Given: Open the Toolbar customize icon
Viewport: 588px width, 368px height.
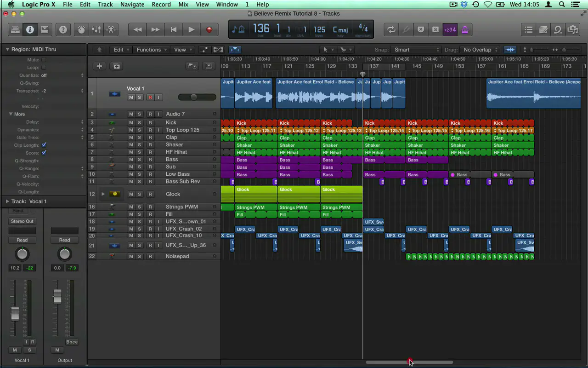Looking at the screenshot, I should [x=45, y=29].
